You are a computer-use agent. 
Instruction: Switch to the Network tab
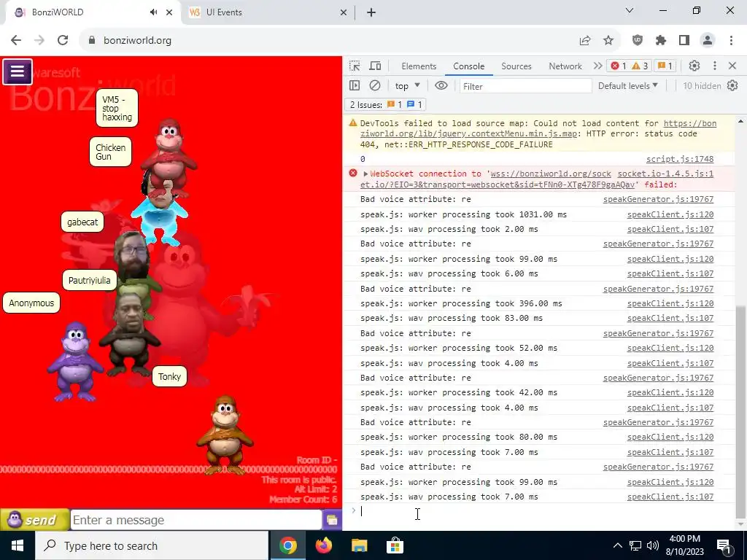[565, 66]
